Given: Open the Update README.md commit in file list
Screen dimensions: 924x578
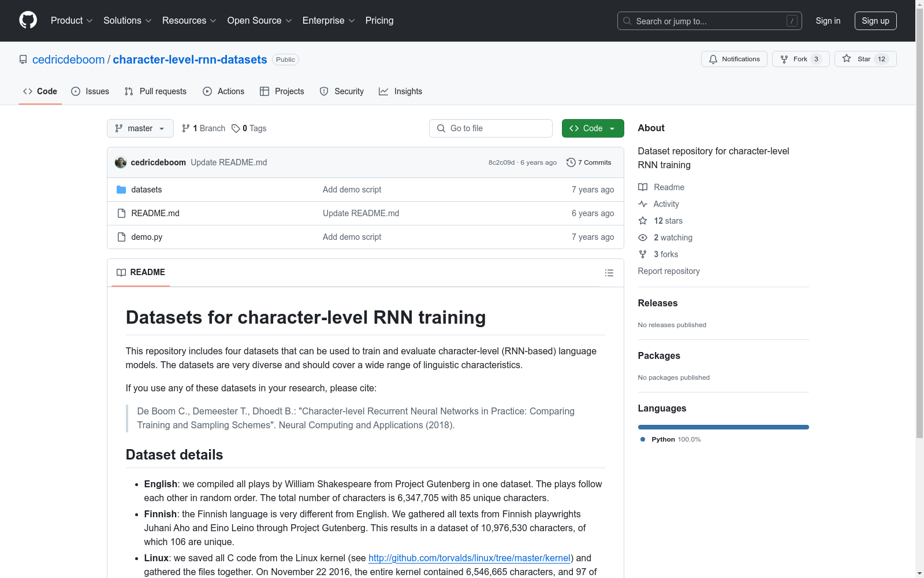Looking at the screenshot, I should pos(361,213).
